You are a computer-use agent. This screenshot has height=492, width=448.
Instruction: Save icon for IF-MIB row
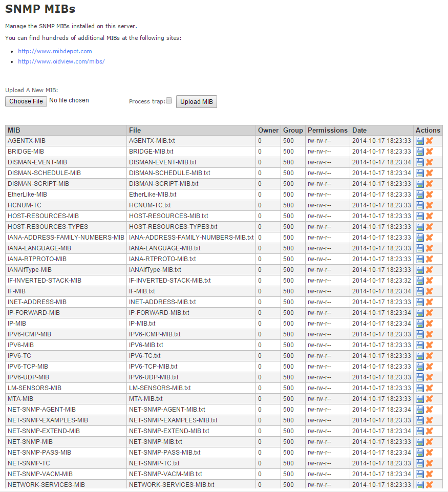coord(420,291)
